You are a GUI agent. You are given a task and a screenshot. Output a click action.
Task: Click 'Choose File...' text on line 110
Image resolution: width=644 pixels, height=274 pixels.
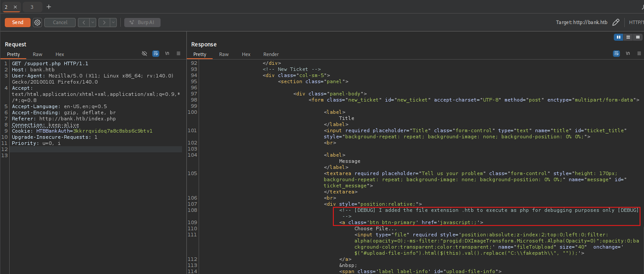click(x=376, y=228)
